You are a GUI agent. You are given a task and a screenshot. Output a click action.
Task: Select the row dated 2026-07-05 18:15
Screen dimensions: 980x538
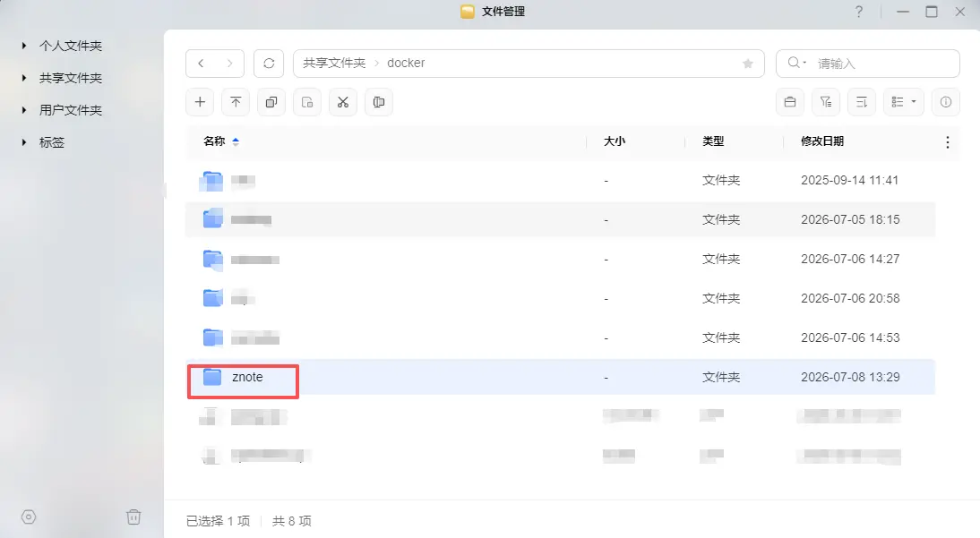point(560,219)
